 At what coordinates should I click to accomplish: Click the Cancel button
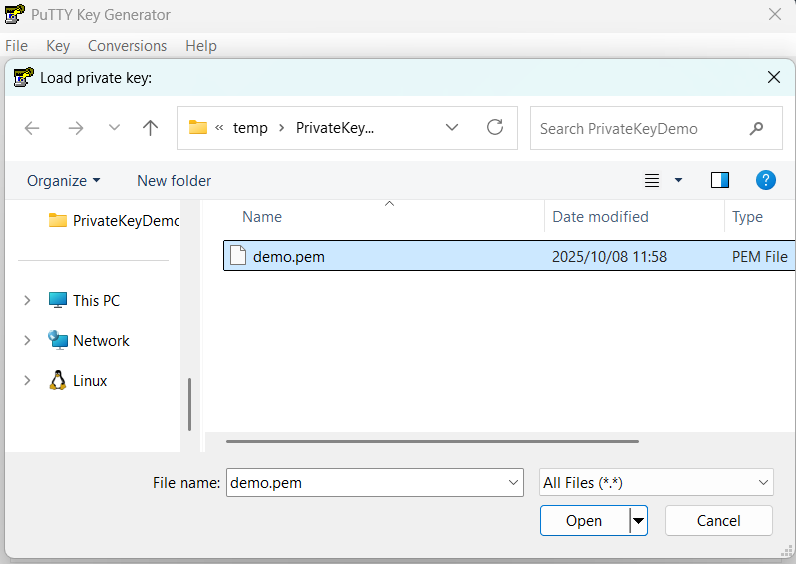[718, 520]
